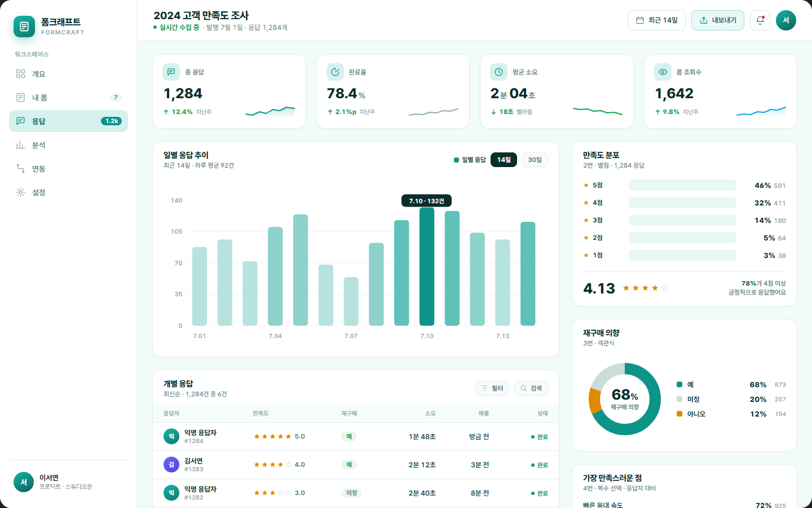Viewport: 812px width, 508px height.
Task: Click the 총 응답 message icon
Action: [171, 72]
